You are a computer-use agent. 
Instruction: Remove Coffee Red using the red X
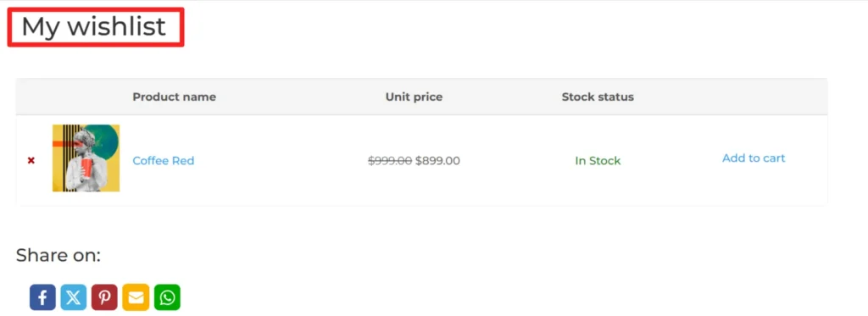[31, 160]
